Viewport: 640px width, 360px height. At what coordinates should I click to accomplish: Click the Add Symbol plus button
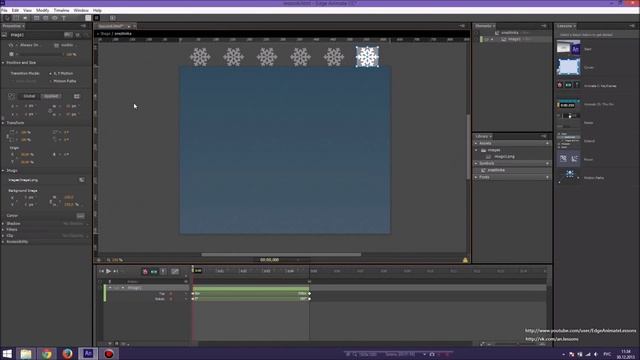tap(547, 163)
